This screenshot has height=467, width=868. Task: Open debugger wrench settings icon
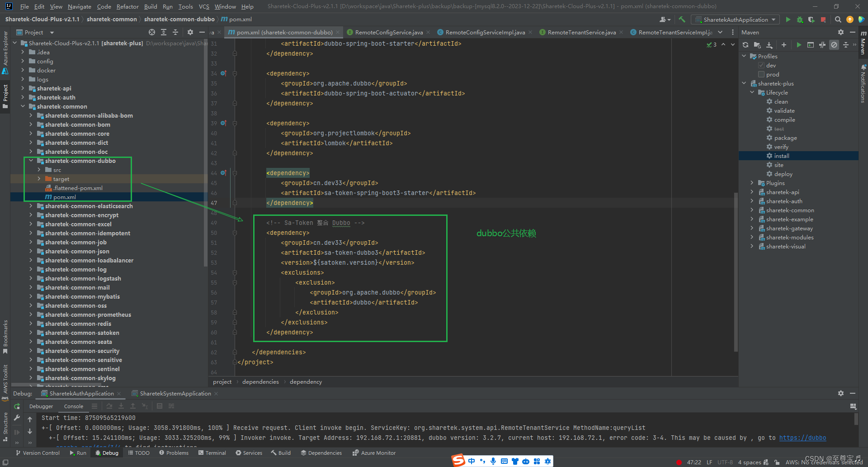(x=17, y=418)
